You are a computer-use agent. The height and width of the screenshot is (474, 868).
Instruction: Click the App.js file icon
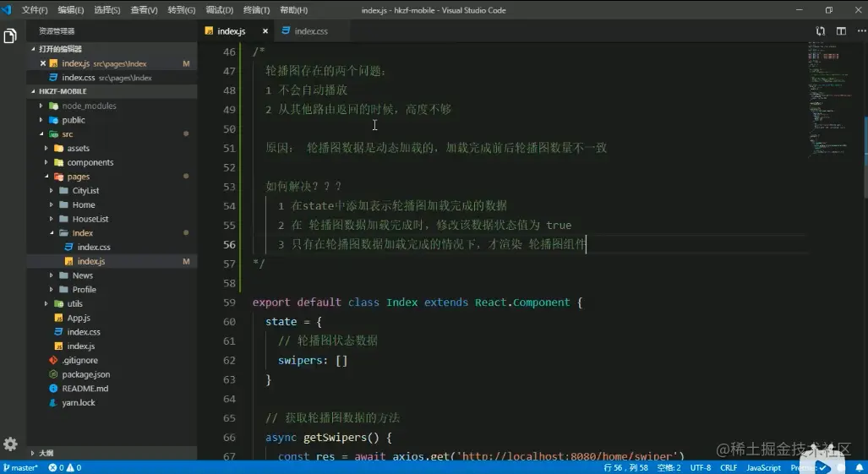tap(58, 318)
